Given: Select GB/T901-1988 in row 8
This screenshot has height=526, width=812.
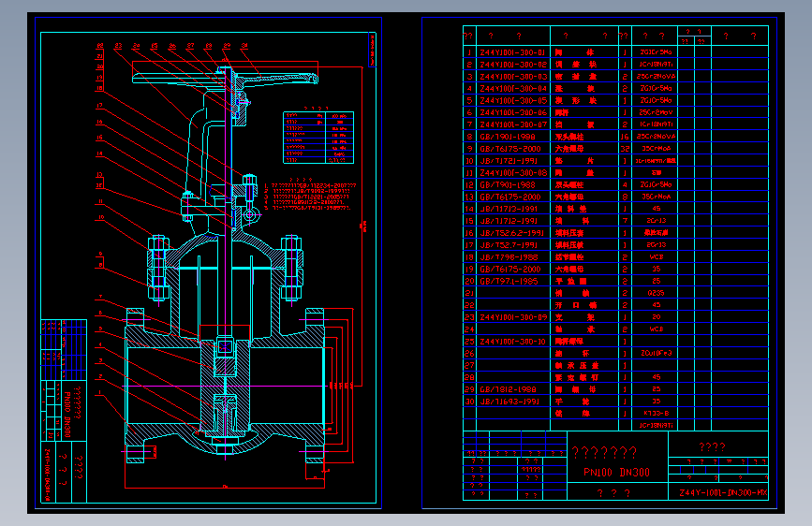Looking at the screenshot, I should tap(507, 137).
